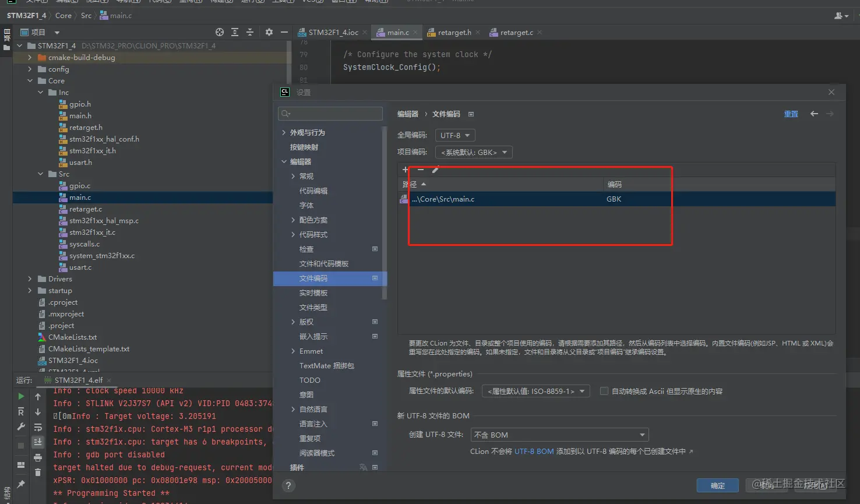860x504 pixels.
Task: Click the 重置 reset link
Action: pos(791,114)
